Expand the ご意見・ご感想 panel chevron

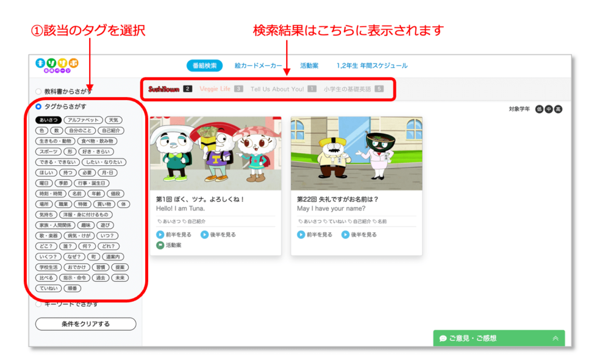click(554, 338)
